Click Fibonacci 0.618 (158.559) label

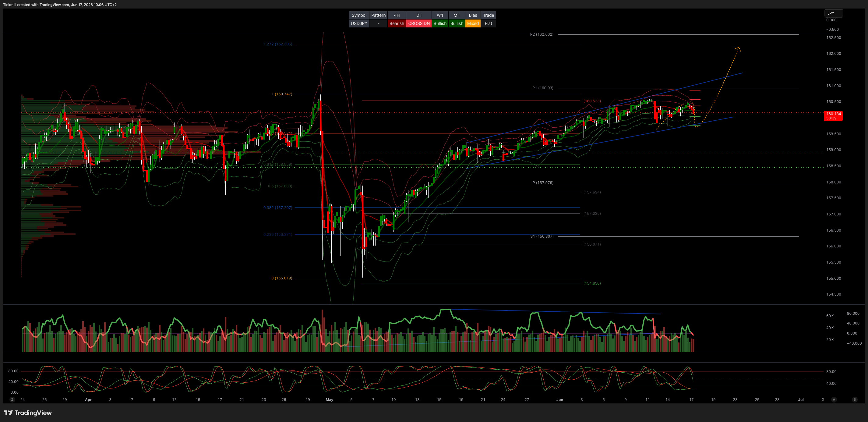(278, 165)
